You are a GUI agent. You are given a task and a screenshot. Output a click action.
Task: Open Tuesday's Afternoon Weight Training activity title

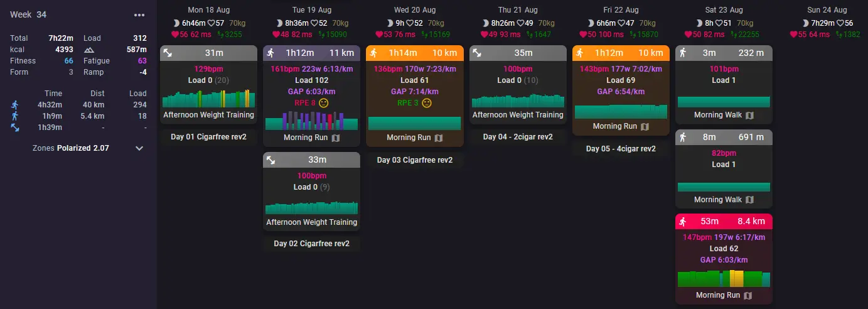click(x=311, y=222)
